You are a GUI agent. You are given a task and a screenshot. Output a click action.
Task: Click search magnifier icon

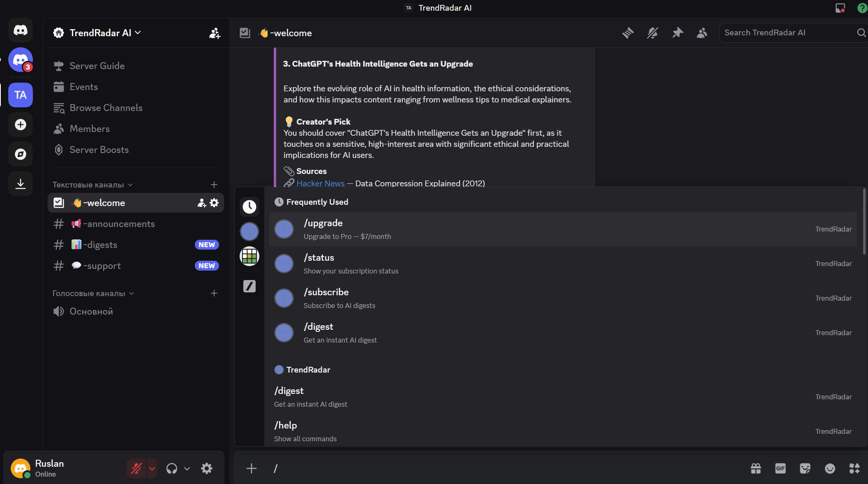[x=861, y=33]
